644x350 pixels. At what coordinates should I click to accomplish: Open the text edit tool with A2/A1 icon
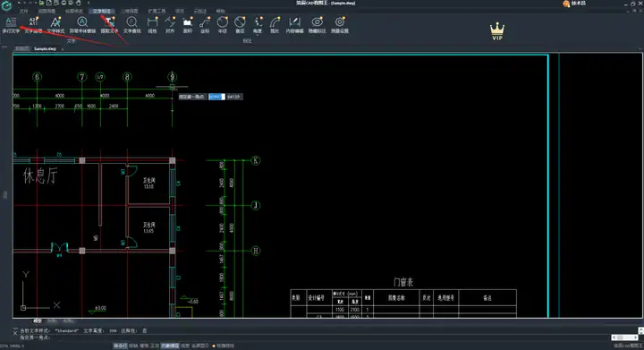(x=33, y=25)
